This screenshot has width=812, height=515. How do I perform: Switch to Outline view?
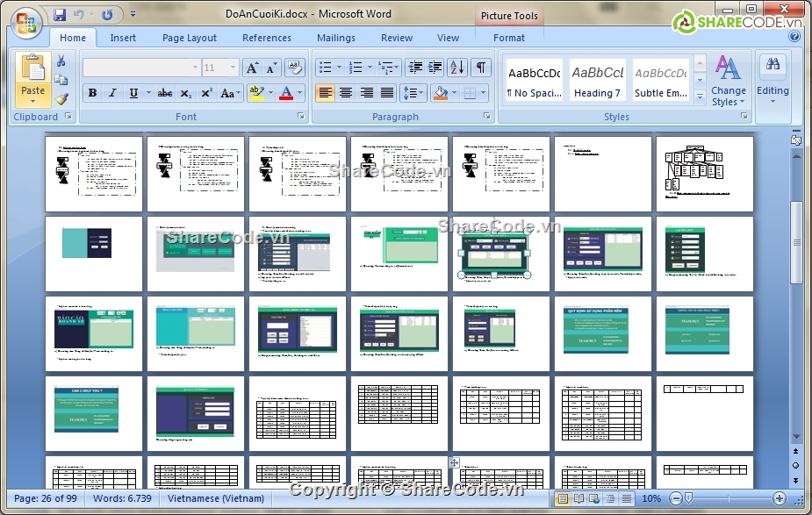coord(611,498)
